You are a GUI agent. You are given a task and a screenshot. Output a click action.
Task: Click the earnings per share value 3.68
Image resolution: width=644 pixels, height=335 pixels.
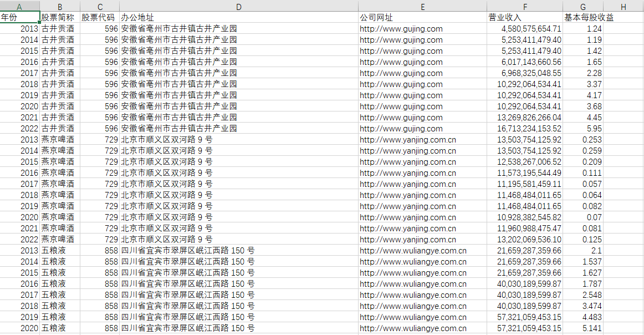point(583,106)
